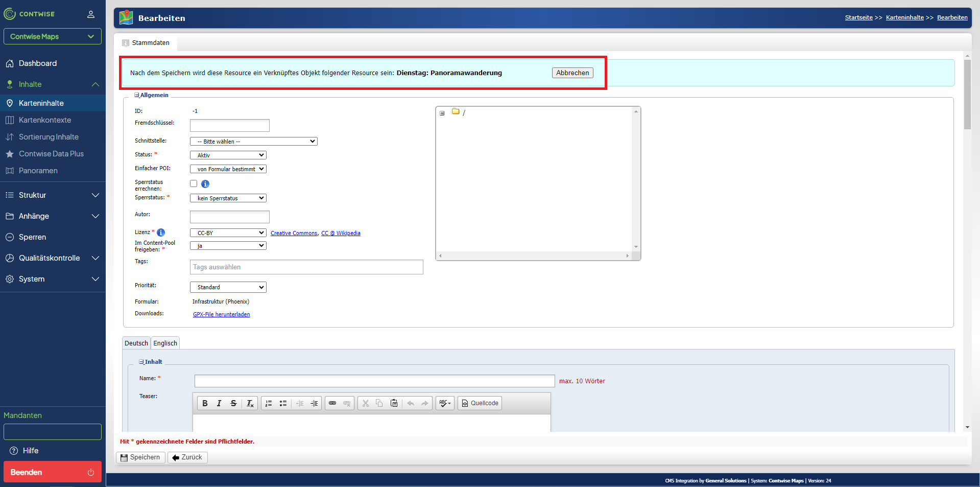
Task: Expand the Anhänge sidebar section
Action: pyautogui.click(x=53, y=216)
